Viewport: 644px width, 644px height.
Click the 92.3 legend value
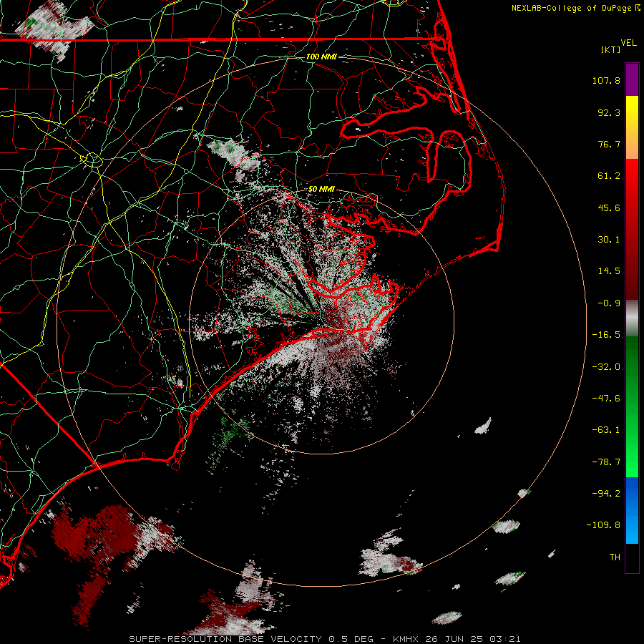pyautogui.click(x=609, y=112)
